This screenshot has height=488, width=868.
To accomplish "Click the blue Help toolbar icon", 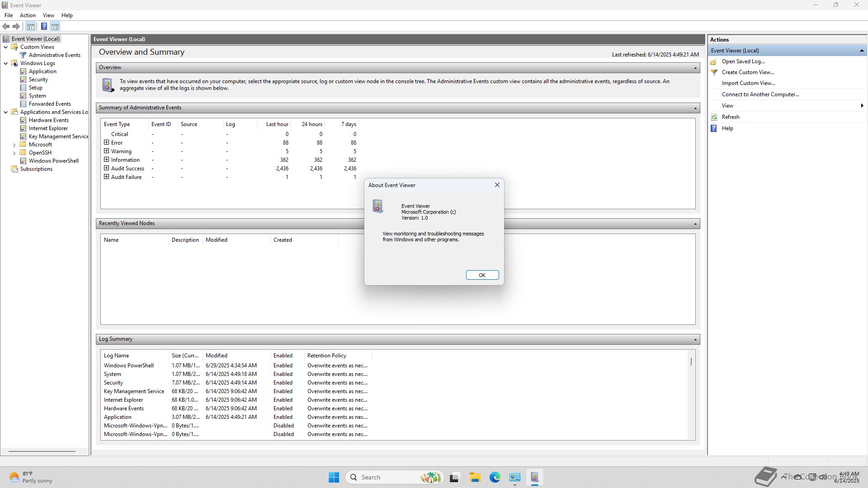I will pyautogui.click(x=44, y=26).
